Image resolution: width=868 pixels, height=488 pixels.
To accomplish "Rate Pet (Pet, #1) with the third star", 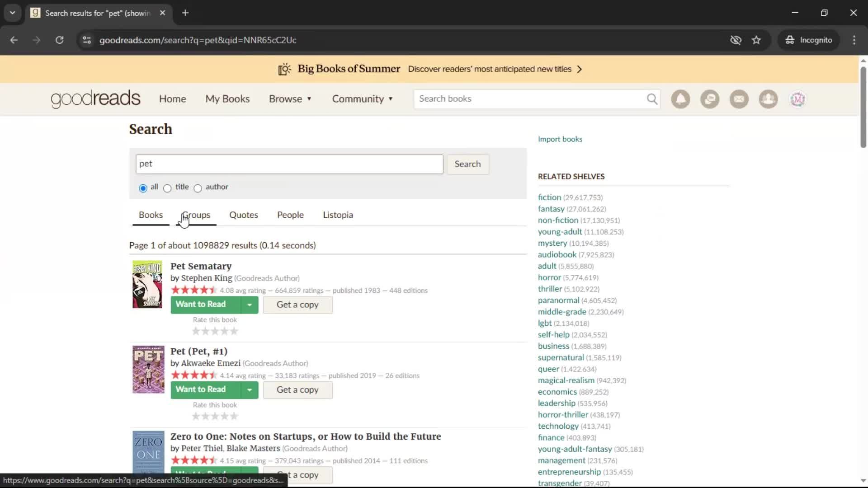I will tap(215, 416).
